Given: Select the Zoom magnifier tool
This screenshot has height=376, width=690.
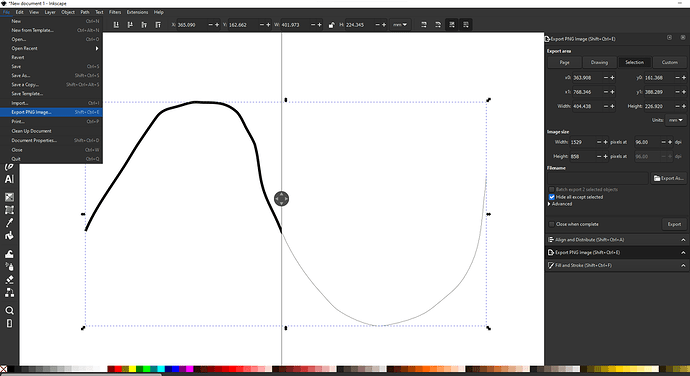Looking at the screenshot, I should (9, 310).
